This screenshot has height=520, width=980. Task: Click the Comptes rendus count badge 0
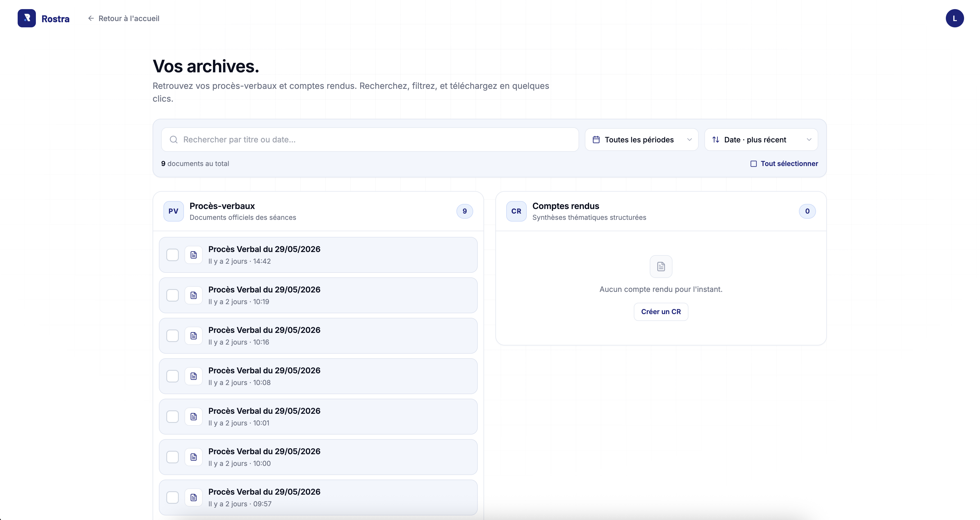point(807,211)
